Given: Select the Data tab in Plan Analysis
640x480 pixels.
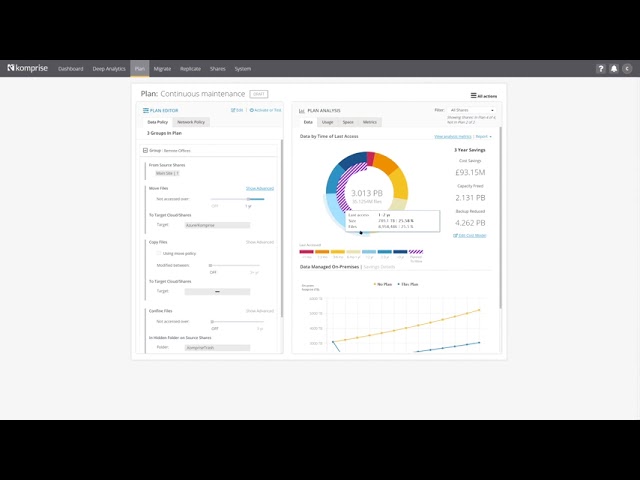Looking at the screenshot, I should [x=308, y=122].
